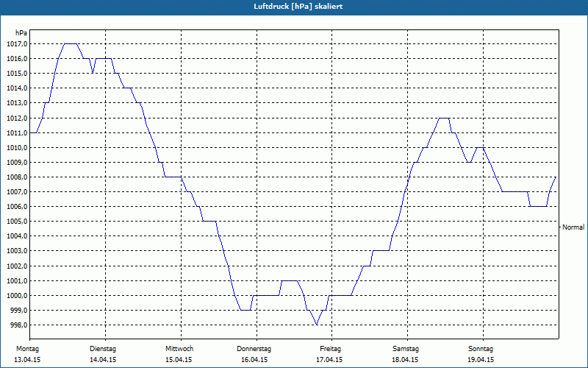The image size is (588, 368).
Task: Select the 1006,0 axis value
Action: click(17, 207)
